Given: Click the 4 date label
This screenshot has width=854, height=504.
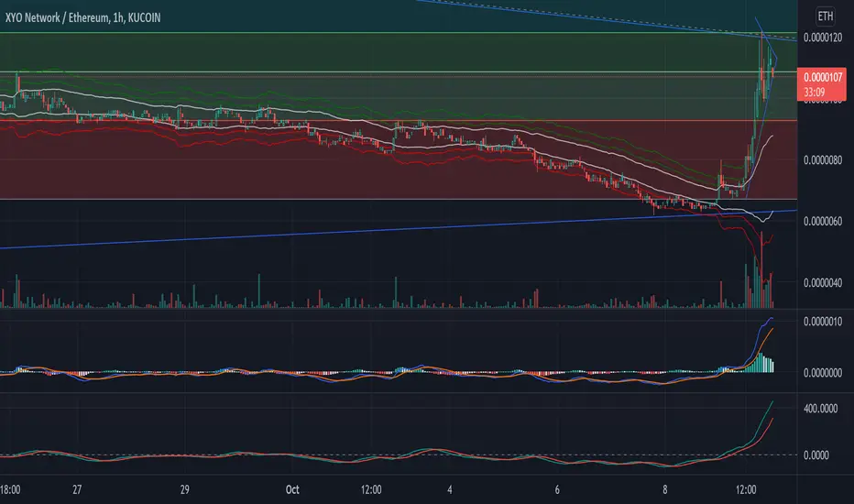Looking at the screenshot, I should (x=449, y=490).
